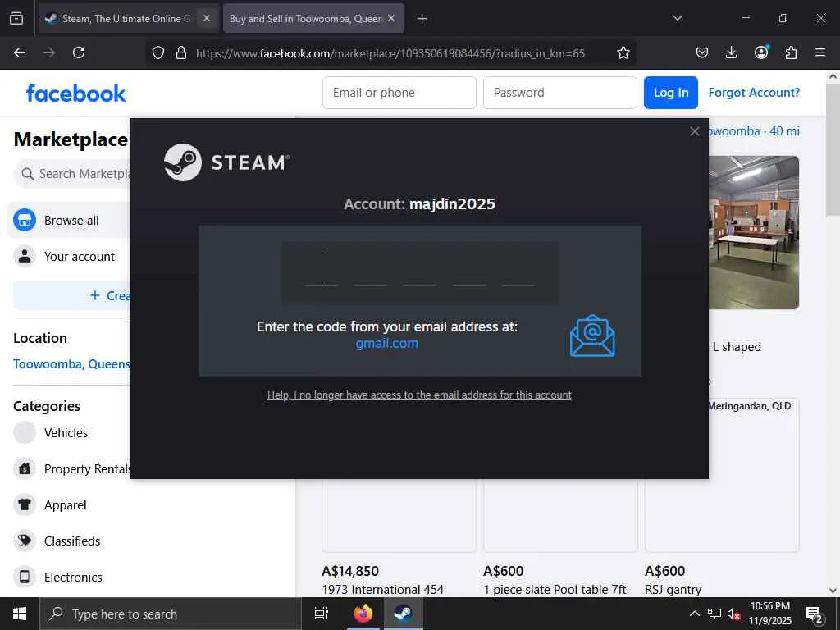This screenshot has width=840, height=630.
Task: Open the Firefox downloads panel
Action: click(731, 52)
